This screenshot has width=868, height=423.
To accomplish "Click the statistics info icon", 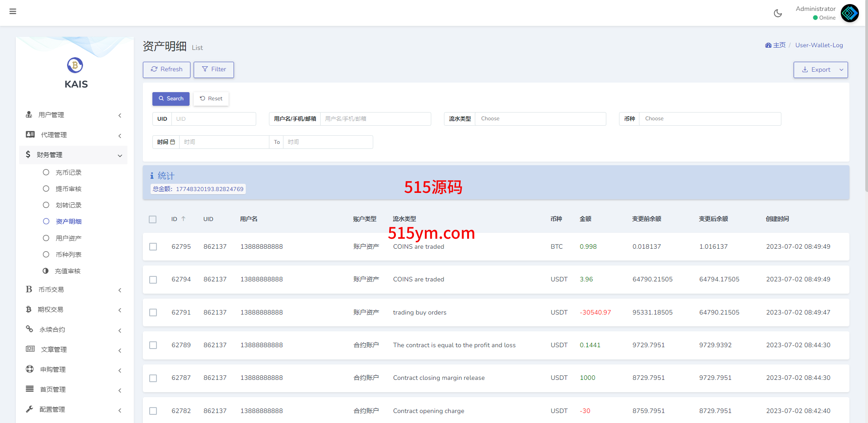I will pyautogui.click(x=152, y=176).
